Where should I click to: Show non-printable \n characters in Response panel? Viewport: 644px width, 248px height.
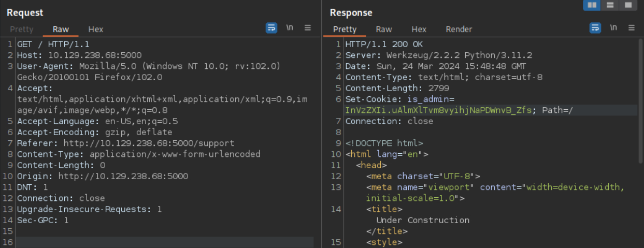(613, 28)
